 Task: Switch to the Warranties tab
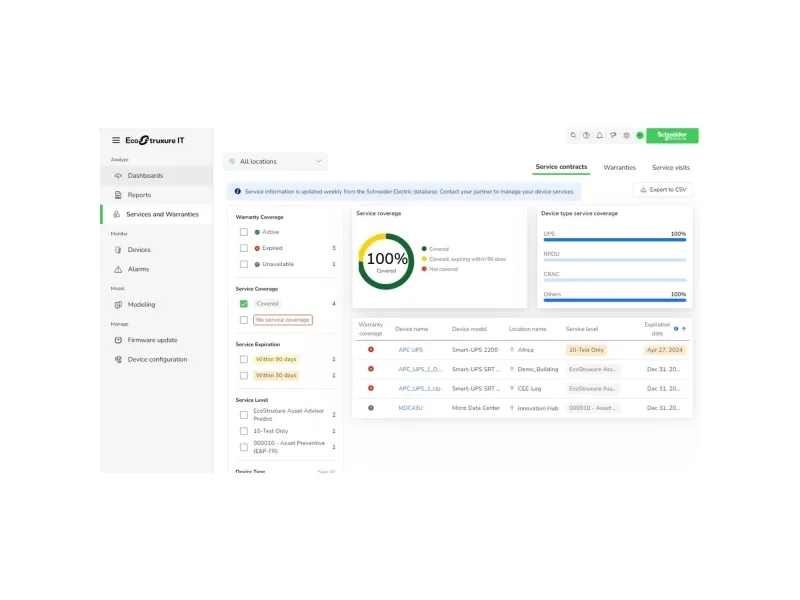point(619,167)
